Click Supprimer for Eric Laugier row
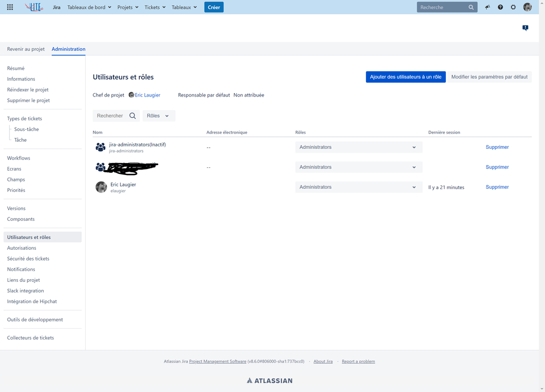Screen dimensions: 545x392 (x=497, y=187)
